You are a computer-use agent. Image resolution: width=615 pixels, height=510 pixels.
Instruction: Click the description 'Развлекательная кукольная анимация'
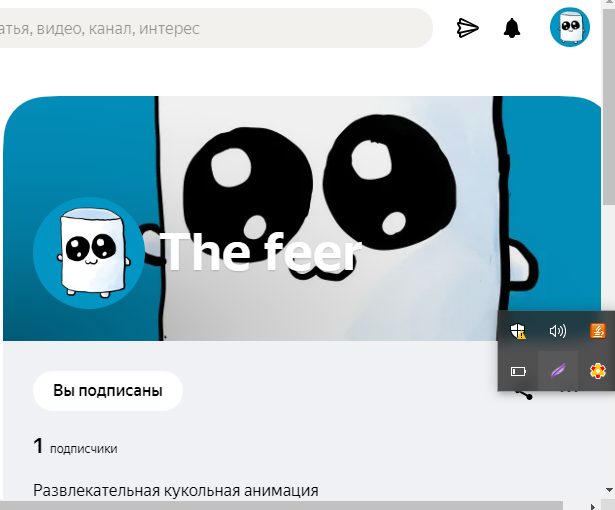(x=176, y=491)
